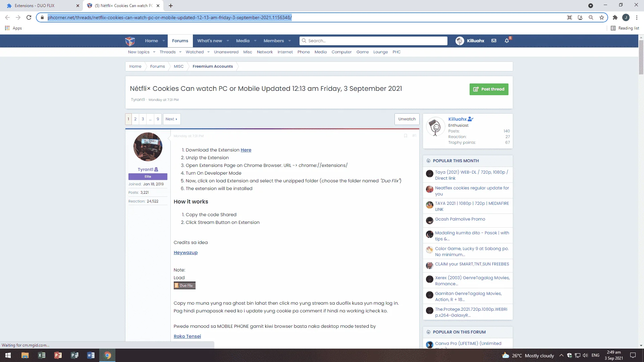Open the notifications bell icon

pos(507,41)
